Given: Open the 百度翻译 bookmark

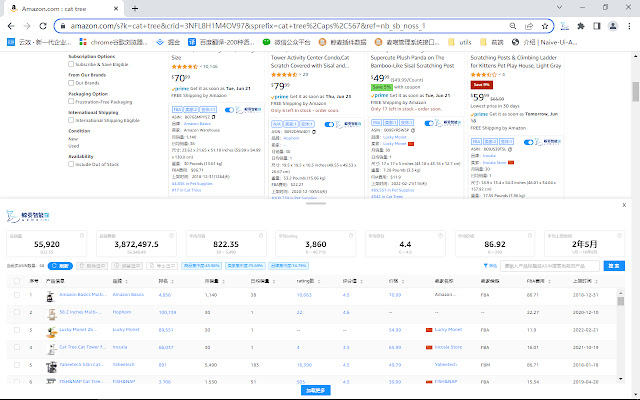Looking at the screenshot, I should coord(221,42).
